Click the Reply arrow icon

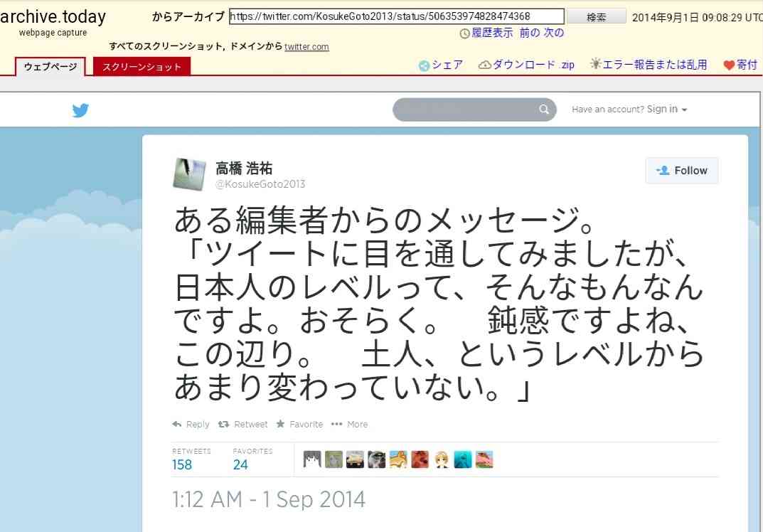[176, 425]
